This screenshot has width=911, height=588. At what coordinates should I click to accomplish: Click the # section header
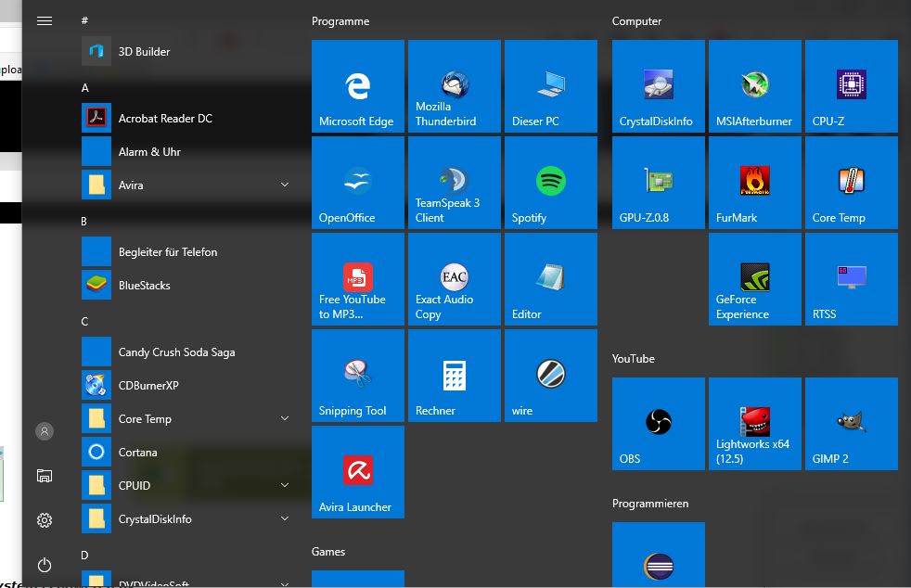84,20
